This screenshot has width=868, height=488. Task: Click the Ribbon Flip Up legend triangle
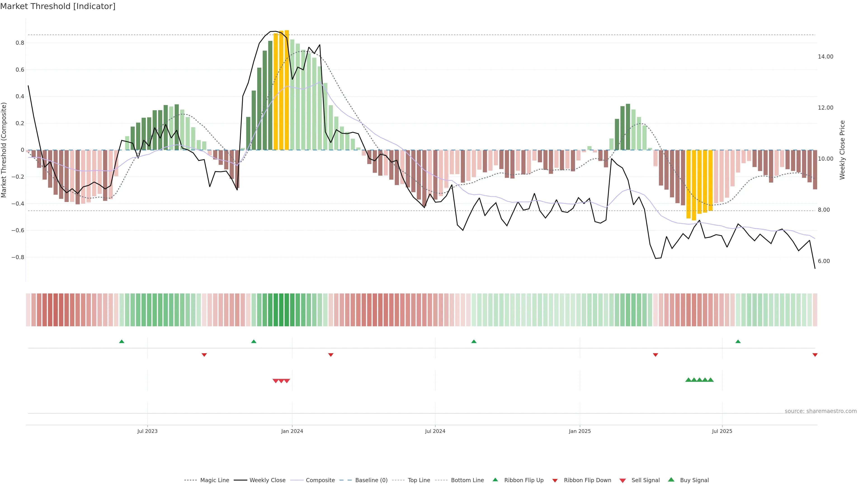(495, 480)
